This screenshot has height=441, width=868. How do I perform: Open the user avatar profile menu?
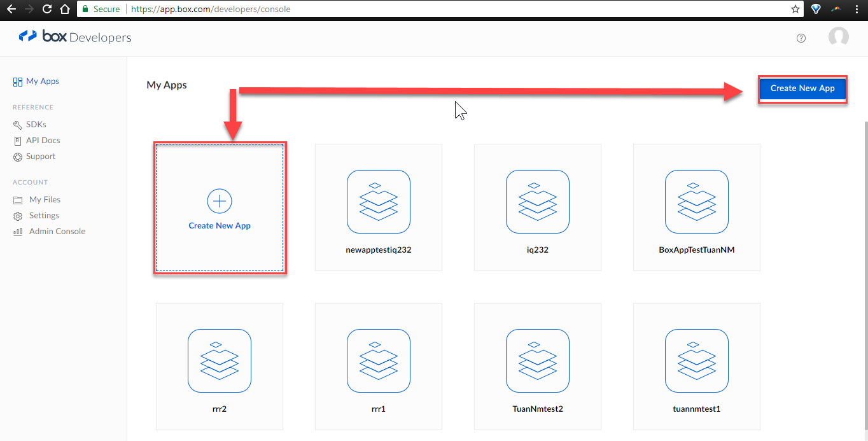click(838, 37)
